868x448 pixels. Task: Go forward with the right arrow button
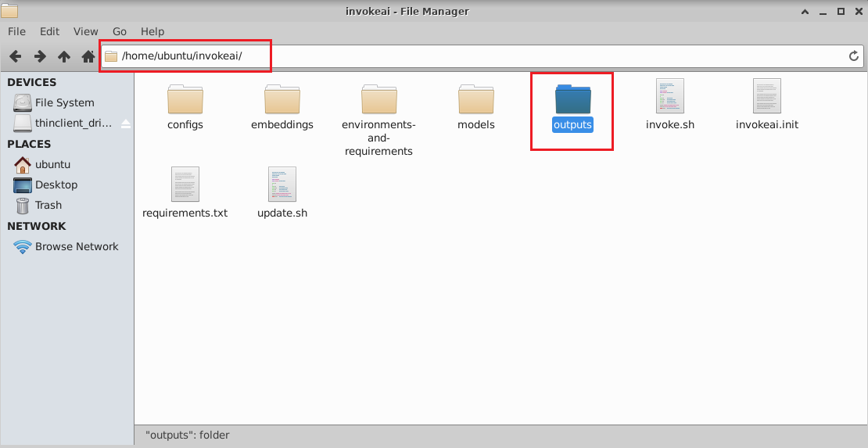click(x=40, y=56)
